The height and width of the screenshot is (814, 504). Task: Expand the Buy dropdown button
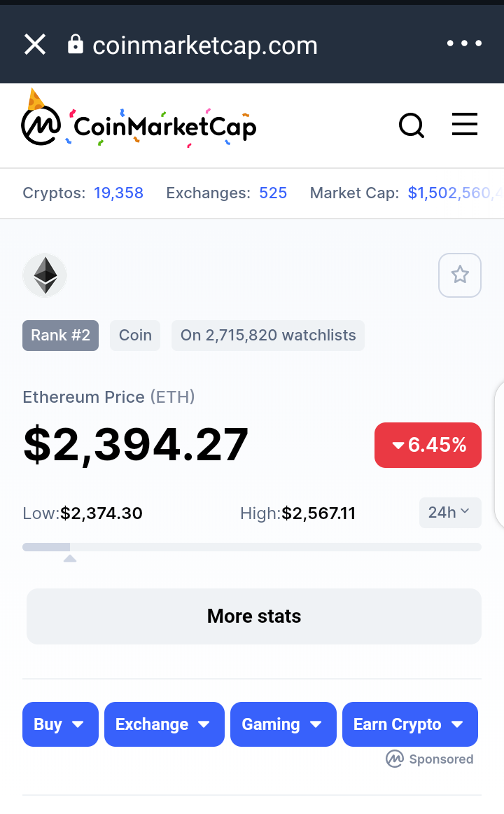point(60,724)
